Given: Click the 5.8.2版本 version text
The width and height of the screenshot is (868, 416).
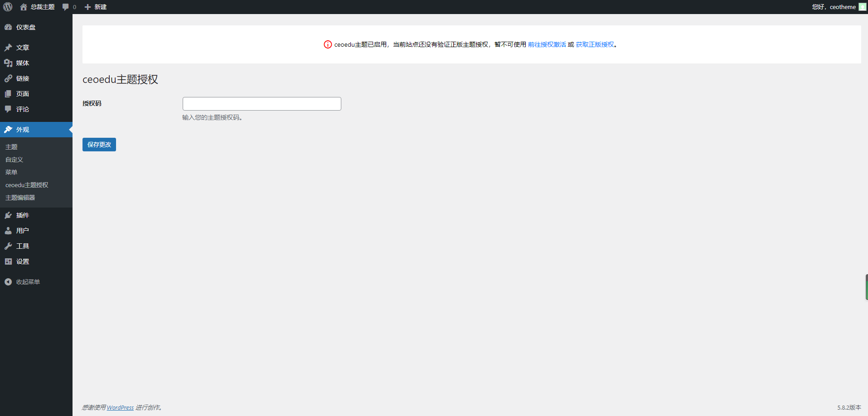Looking at the screenshot, I should [x=849, y=407].
